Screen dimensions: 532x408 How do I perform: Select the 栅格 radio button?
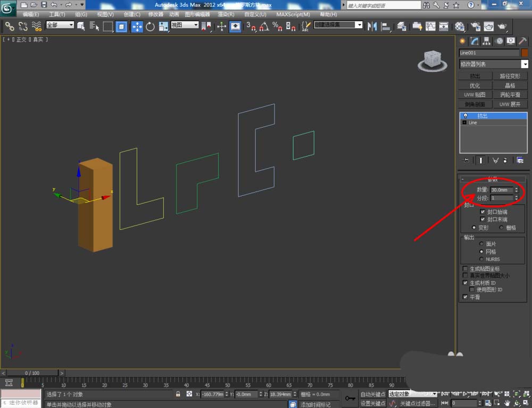pyautogui.click(x=501, y=228)
